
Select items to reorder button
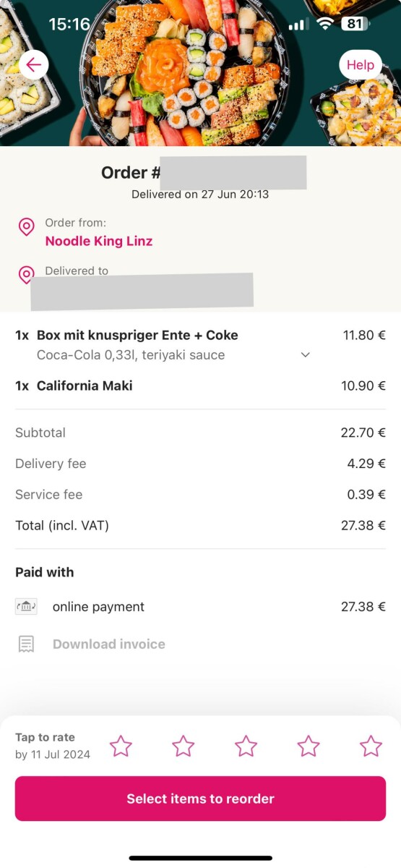point(200,799)
